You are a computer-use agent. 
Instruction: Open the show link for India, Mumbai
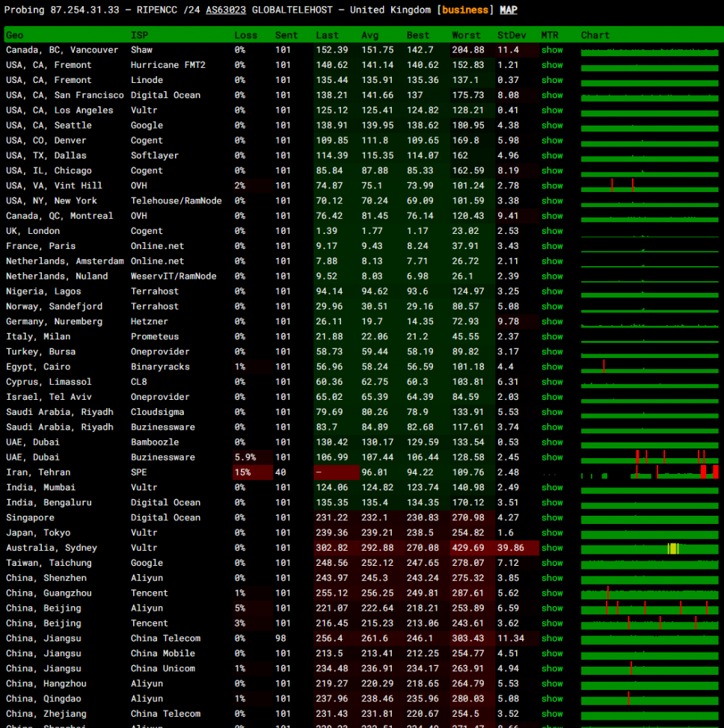click(x=552, y=487)
